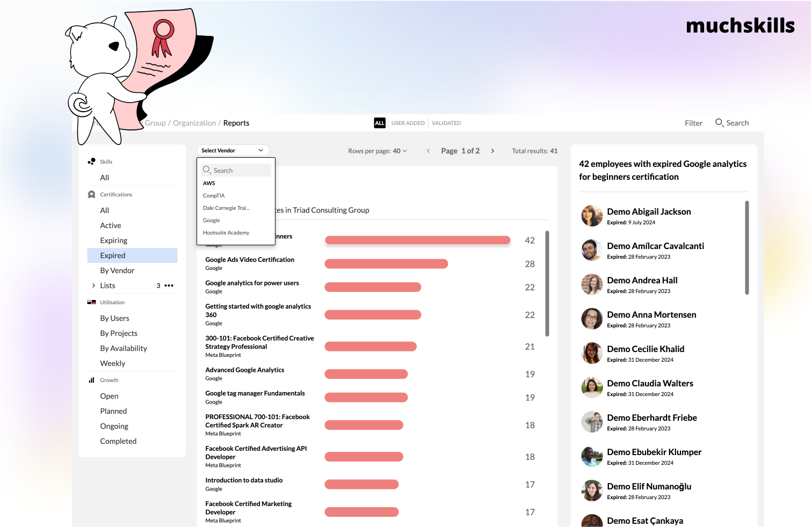Click the Utilisation flag icon

point(91,302)
